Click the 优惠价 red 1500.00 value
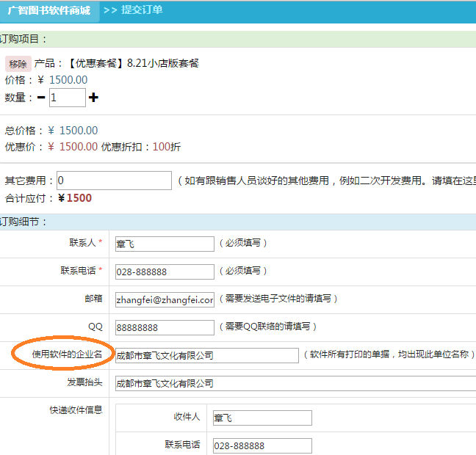This screenshot has width=476, height=455. [x=79, y=147]
